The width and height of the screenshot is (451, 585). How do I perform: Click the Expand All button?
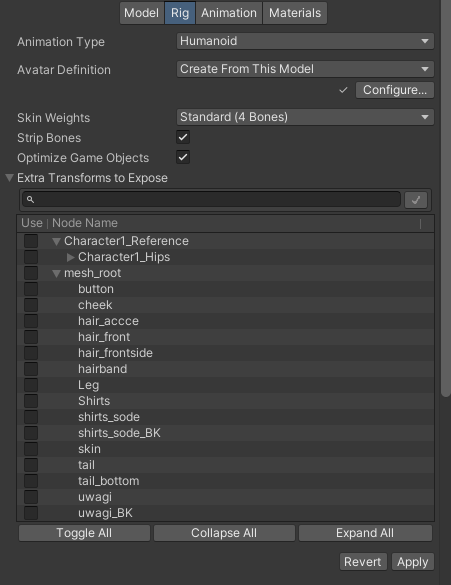tap(365, 533)
